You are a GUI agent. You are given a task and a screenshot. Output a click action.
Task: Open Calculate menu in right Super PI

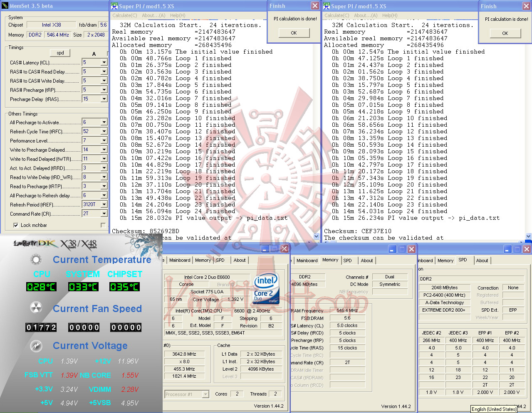tap(337, 15)
